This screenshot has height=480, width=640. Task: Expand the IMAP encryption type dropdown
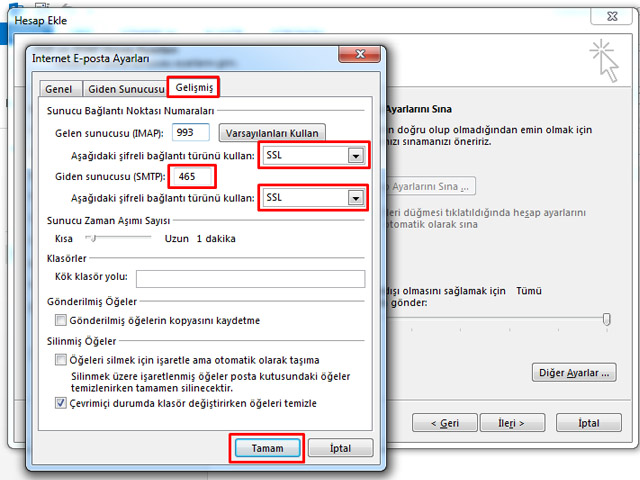[x=354, y=156]
